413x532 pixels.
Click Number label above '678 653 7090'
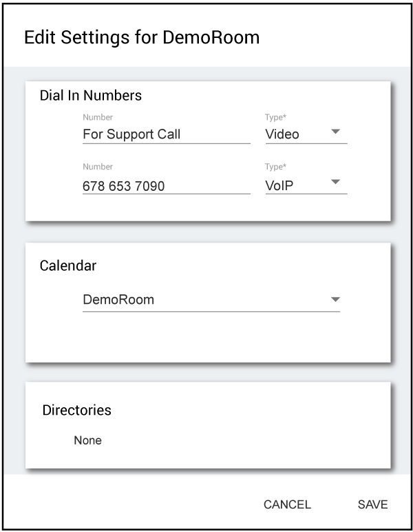click(x=97, y=167)
